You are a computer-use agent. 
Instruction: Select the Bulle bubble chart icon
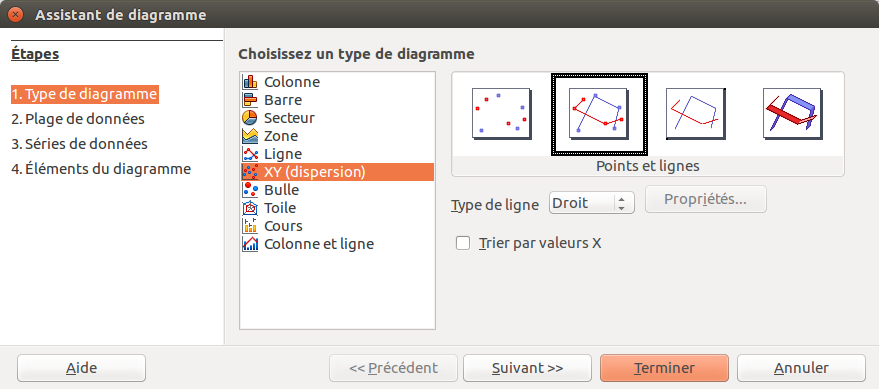(249, 189)
